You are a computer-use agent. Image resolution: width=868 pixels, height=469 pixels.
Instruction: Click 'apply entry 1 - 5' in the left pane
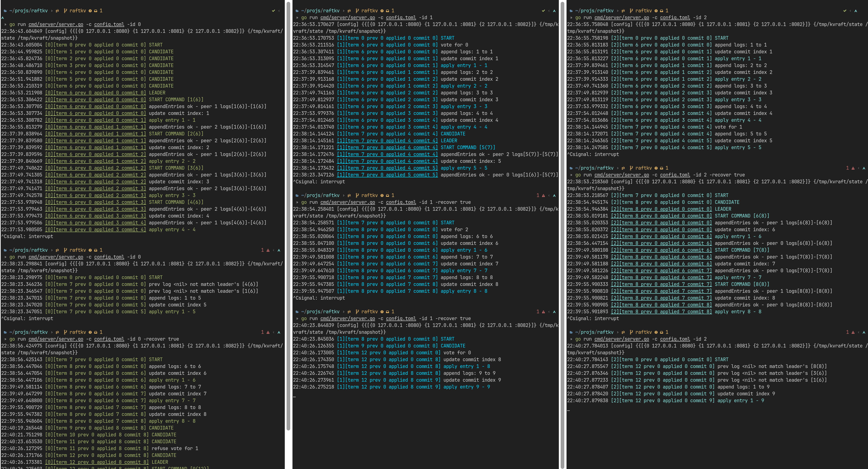pyautogui.click(x=172, y=312)
